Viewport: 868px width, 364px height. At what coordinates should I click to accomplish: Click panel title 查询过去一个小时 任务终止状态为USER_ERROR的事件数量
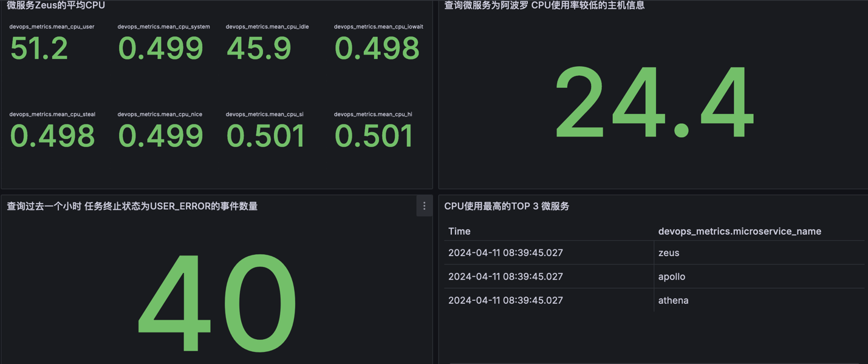(x=132, y=206)
